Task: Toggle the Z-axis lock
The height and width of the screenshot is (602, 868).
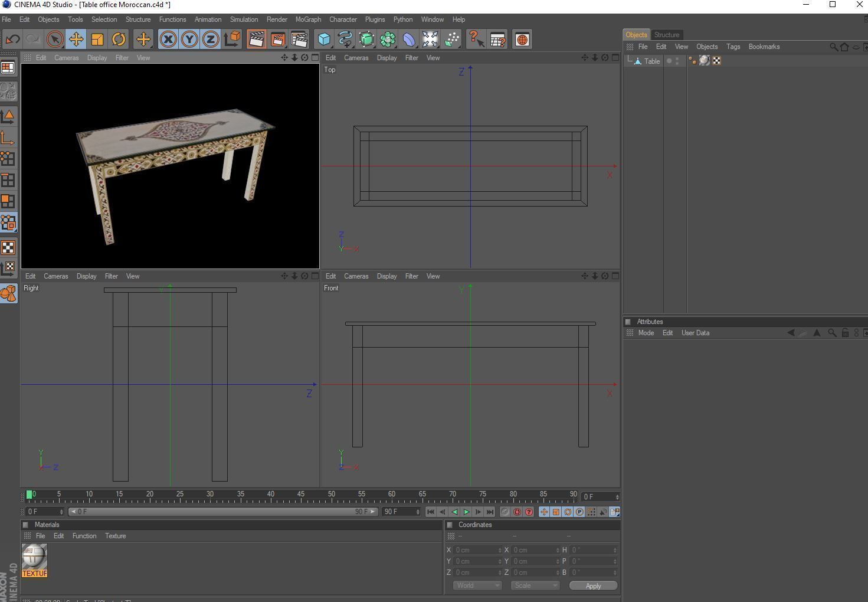Action: (x=211, y=40)
